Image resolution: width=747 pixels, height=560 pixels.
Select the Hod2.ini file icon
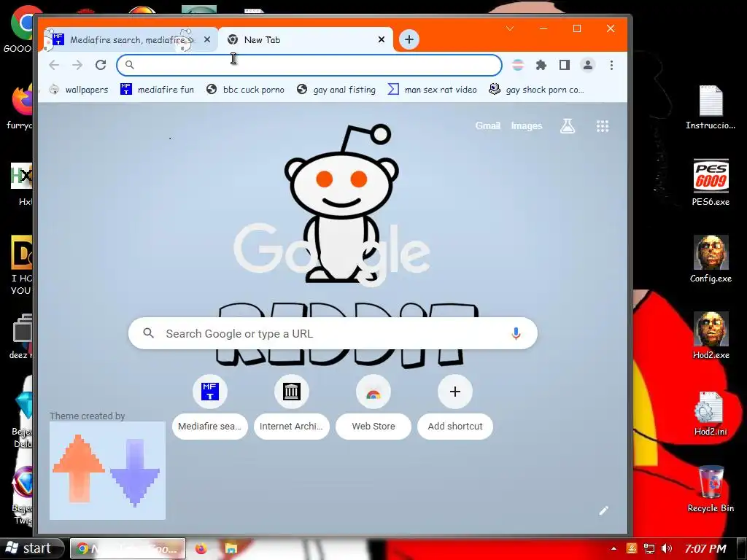711,413
